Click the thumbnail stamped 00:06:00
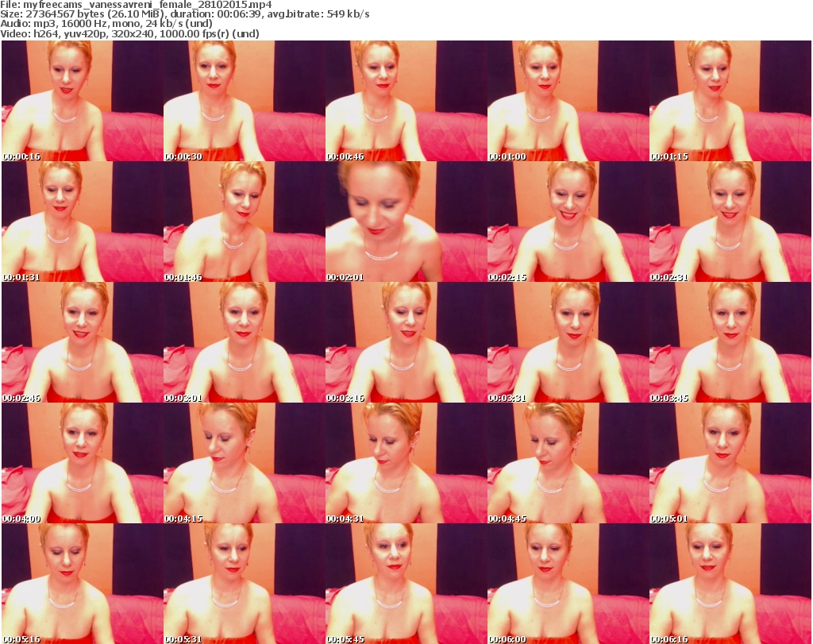The height and width of the screenshot is (644, 813). click(x=568, y=584)
